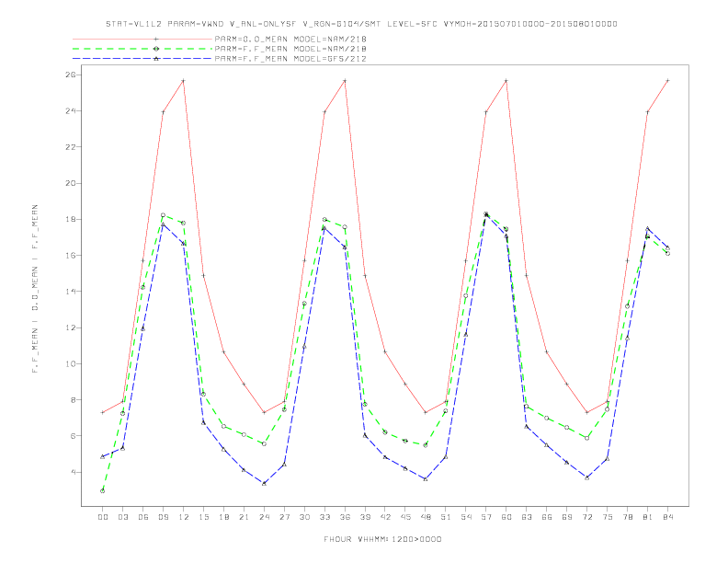Click y-axis tick label 18
Viewport: 728px width, 563px height.
coord(71,219)
